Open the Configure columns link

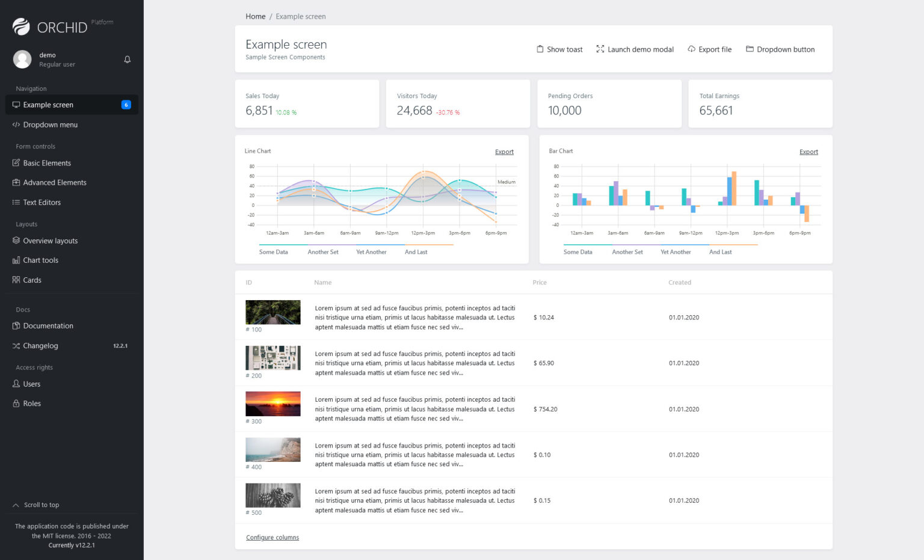coord(273,537)
